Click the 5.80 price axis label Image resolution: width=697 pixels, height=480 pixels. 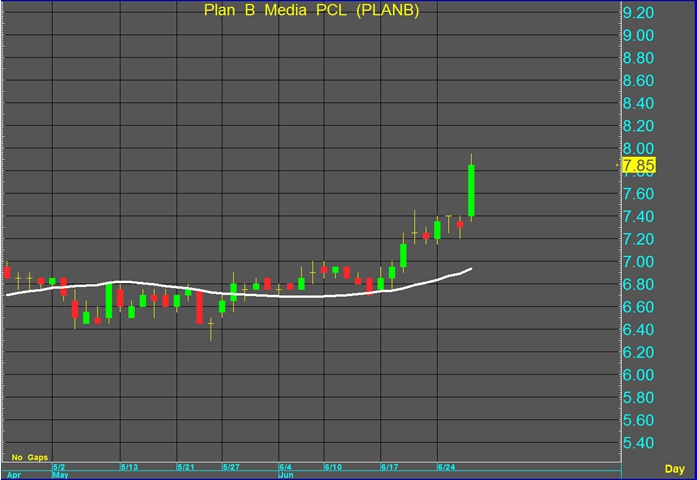tap(638, 398)
